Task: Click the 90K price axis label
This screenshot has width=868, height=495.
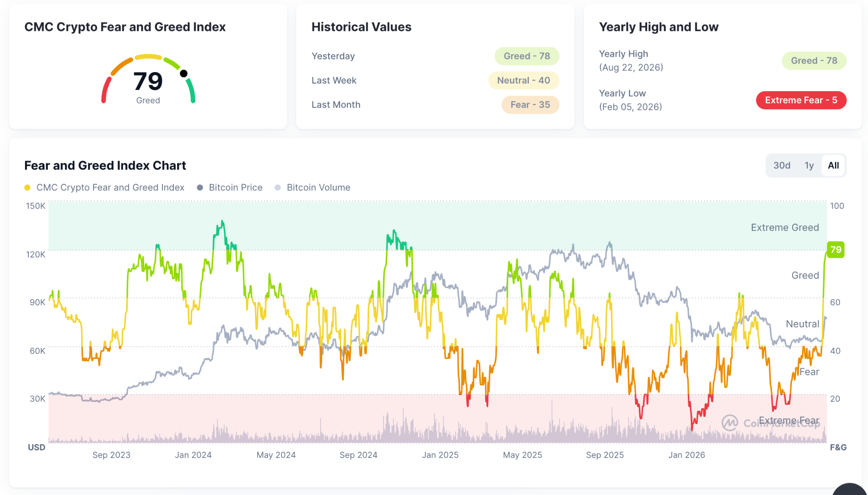Action: tap(37, 302)
